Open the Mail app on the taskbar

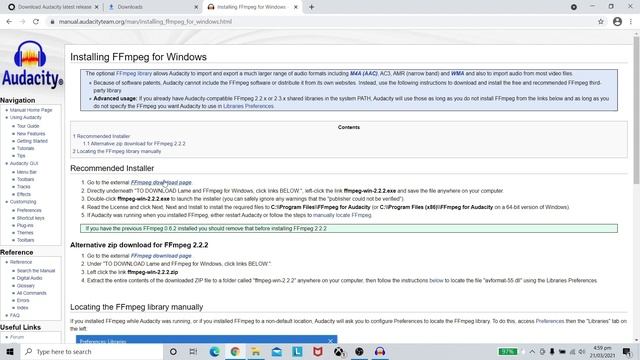[x=277, y=351]
